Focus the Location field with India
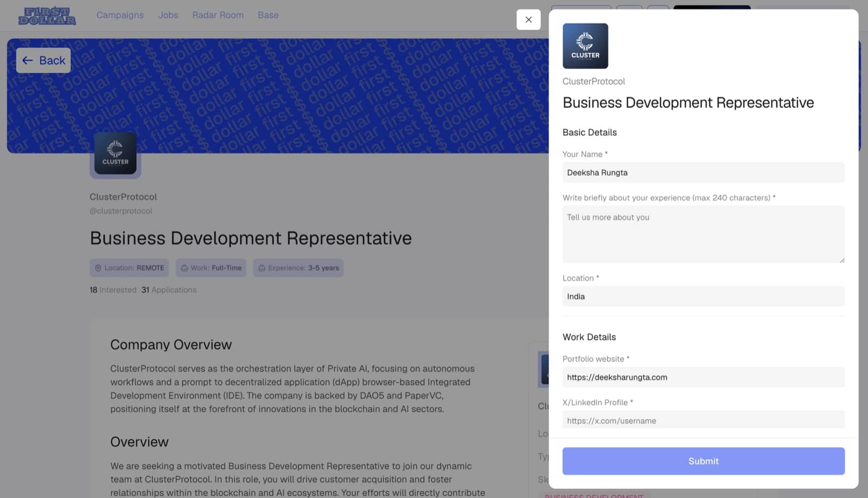 [704, 296]
